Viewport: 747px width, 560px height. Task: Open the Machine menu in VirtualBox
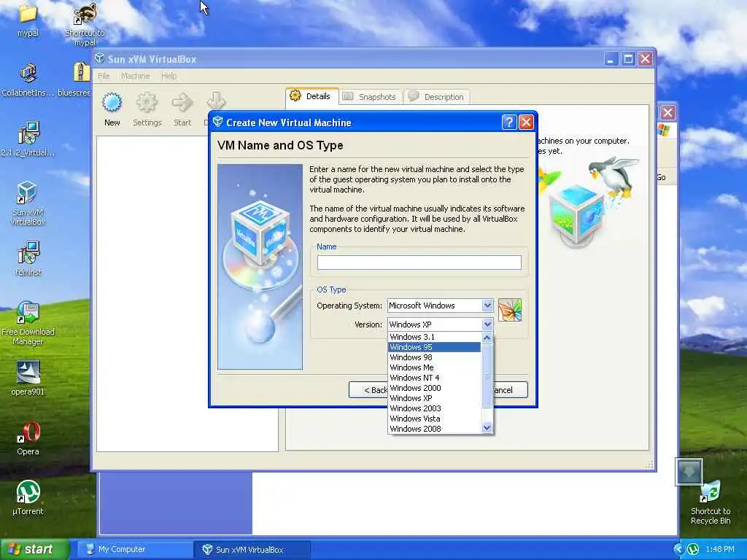click(x=135, y=76)
